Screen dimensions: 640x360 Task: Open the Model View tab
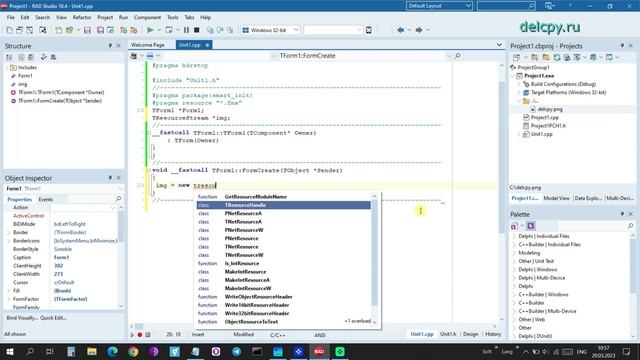(556, 198)
